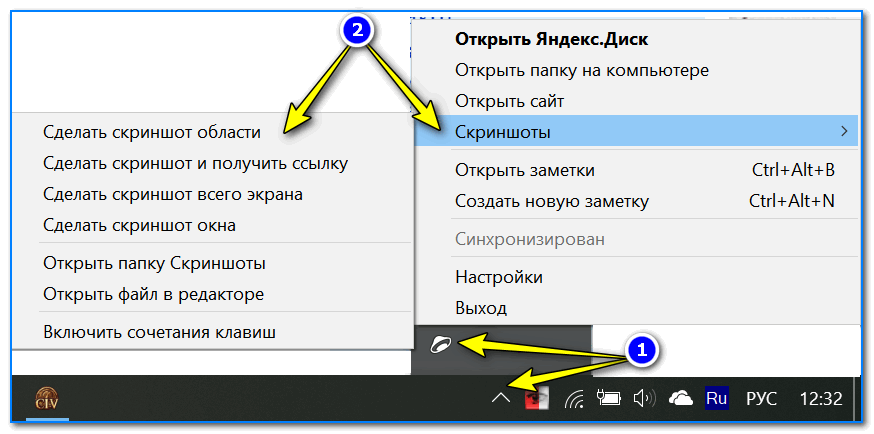The height and width of the screenshot is (434, 874).
Task: Select Сделать скриншот всего экрана
Action: coord(172,193)
